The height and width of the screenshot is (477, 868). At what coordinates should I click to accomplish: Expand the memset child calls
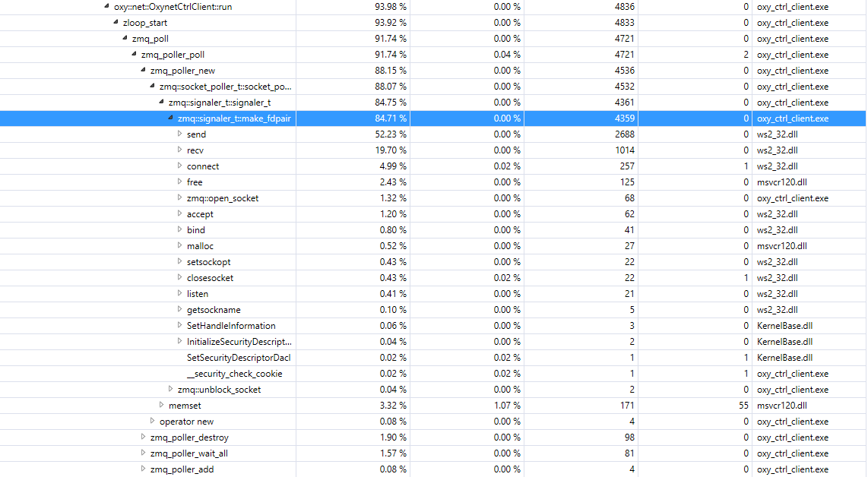point(161,406)
